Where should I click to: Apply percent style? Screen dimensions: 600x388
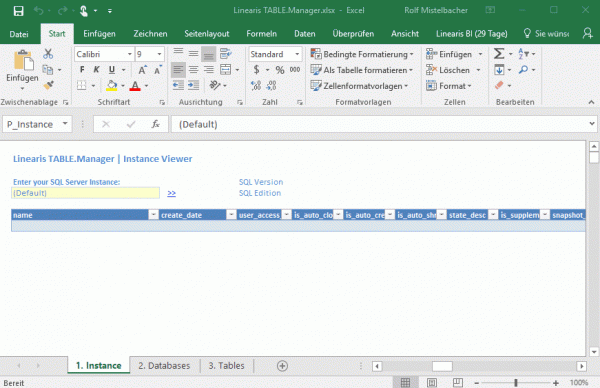pyautogui.click(x=280, y=70)
